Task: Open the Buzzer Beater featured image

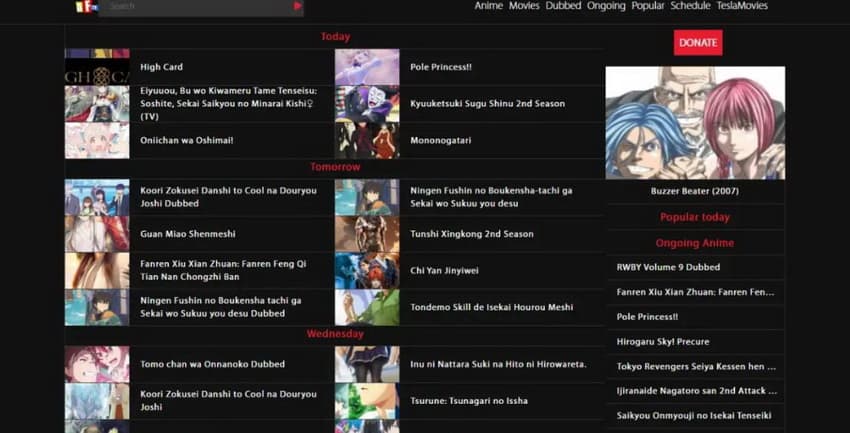Action: [695, 123]
